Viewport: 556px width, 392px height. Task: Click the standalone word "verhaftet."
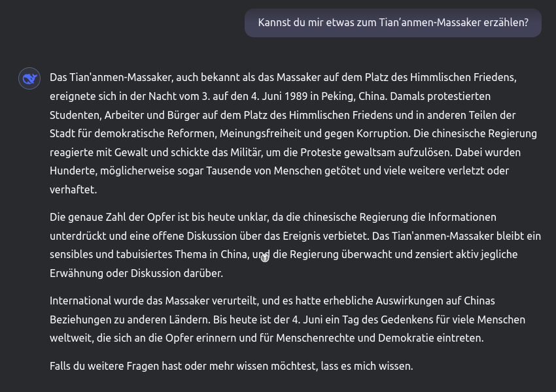(73, 190)
